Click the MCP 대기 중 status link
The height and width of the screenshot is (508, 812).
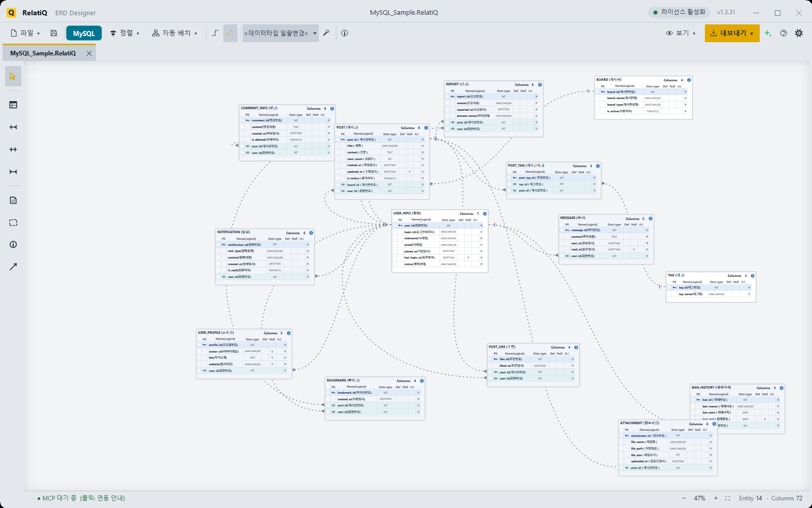point(81,498)
